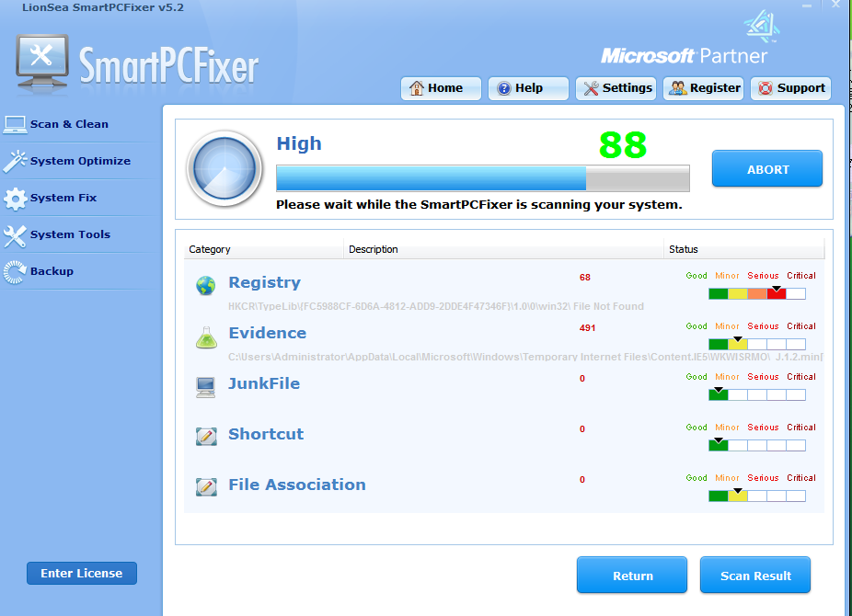Abort the running scan
Image resolution: width=852 pixels, height=616 pixels.
point(767,169)
